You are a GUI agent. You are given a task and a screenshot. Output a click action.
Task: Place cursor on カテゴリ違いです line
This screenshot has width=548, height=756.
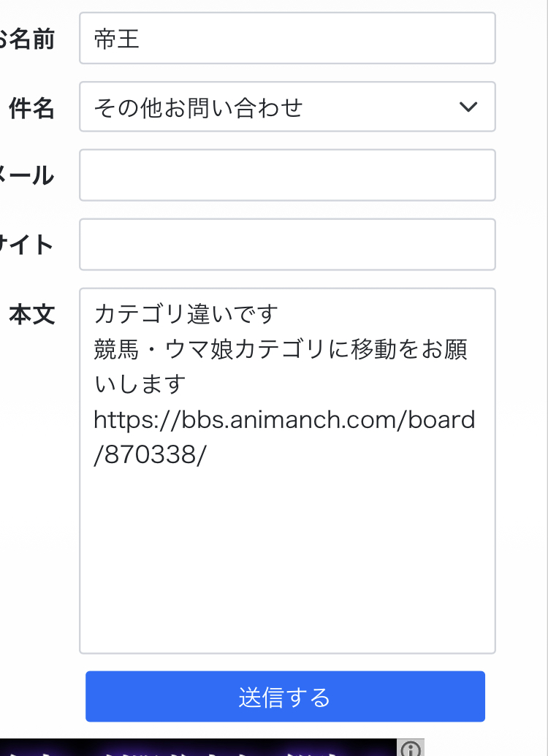186,314
